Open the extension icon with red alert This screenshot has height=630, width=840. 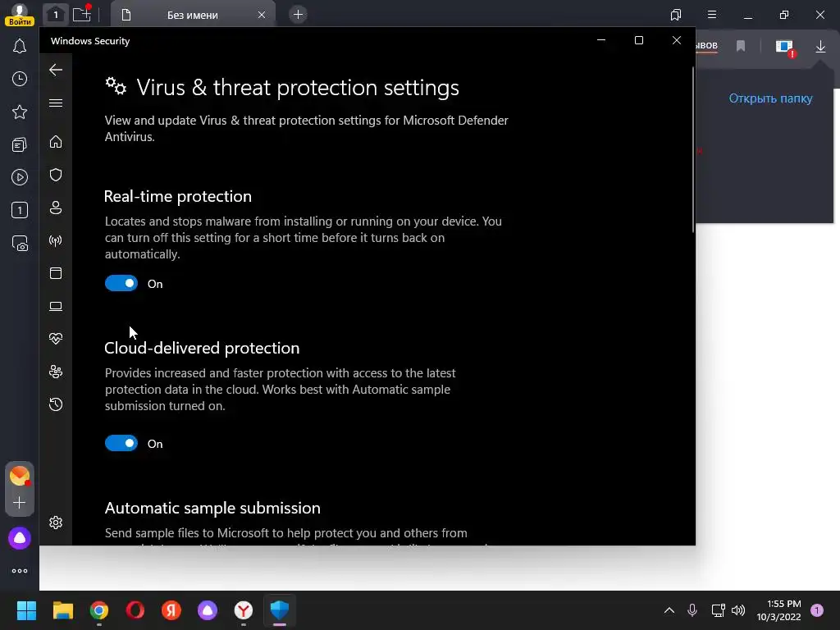785,48
